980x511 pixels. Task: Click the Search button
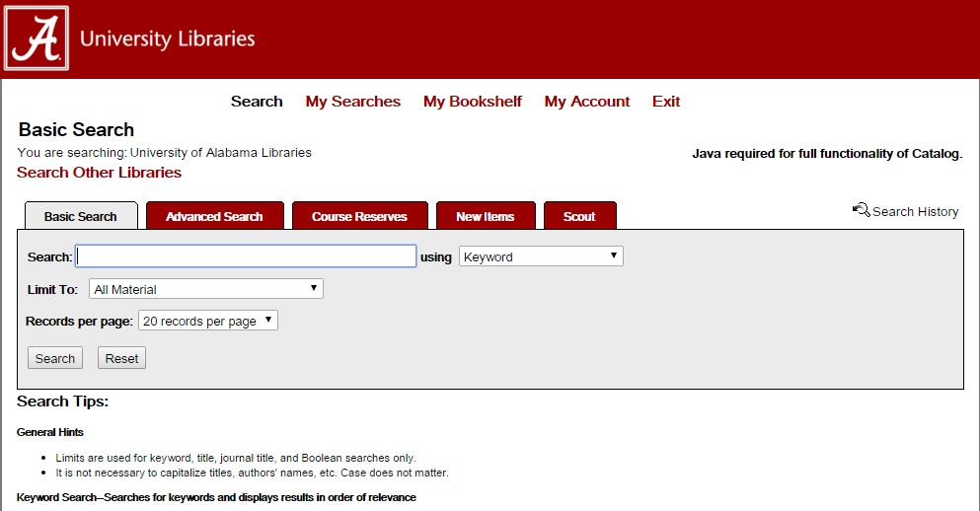tap(55, 358)
